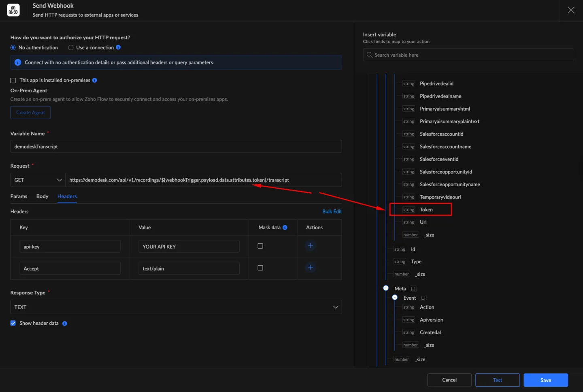This screenshot has width=583, height=392.
Task: Insert the Createdat variable
Action: (x=430, y=332)
